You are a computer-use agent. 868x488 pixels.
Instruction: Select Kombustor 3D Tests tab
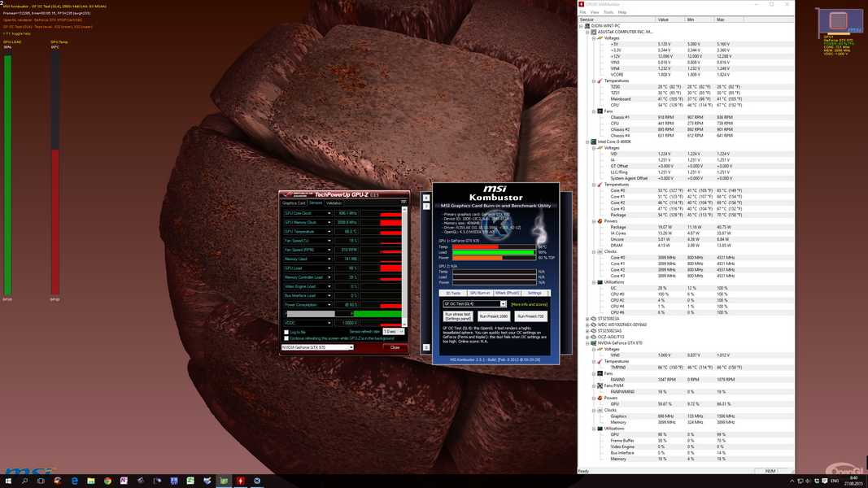(453, 294)
